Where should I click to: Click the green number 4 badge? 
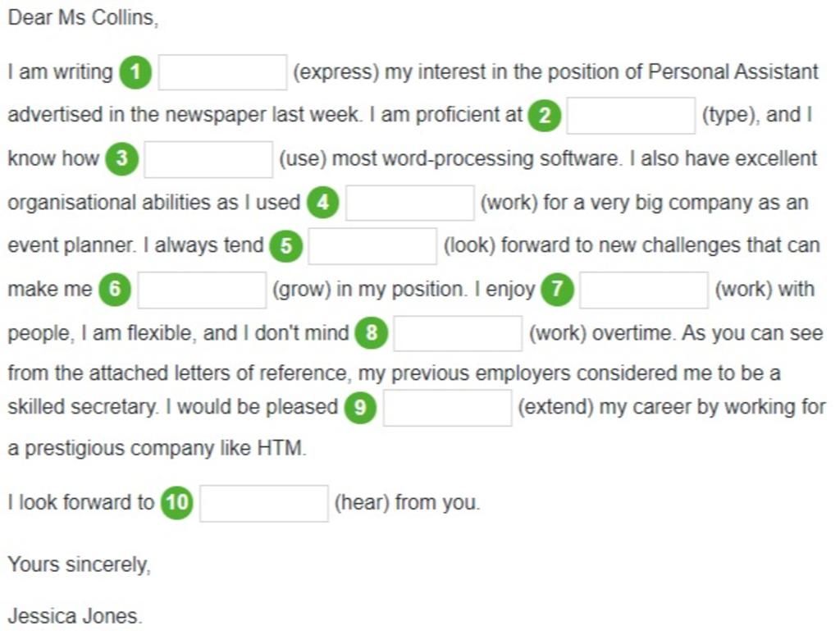pyautogui.click(x=322, y=203)
